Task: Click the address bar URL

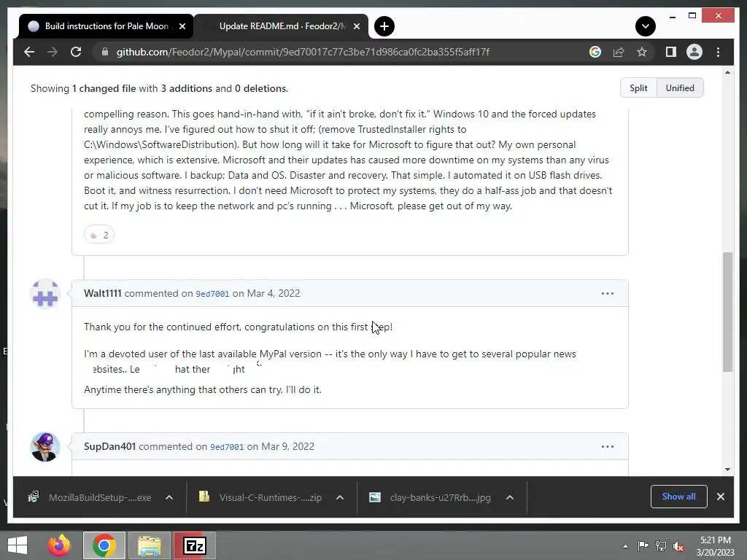Action: tap(303, 52)
